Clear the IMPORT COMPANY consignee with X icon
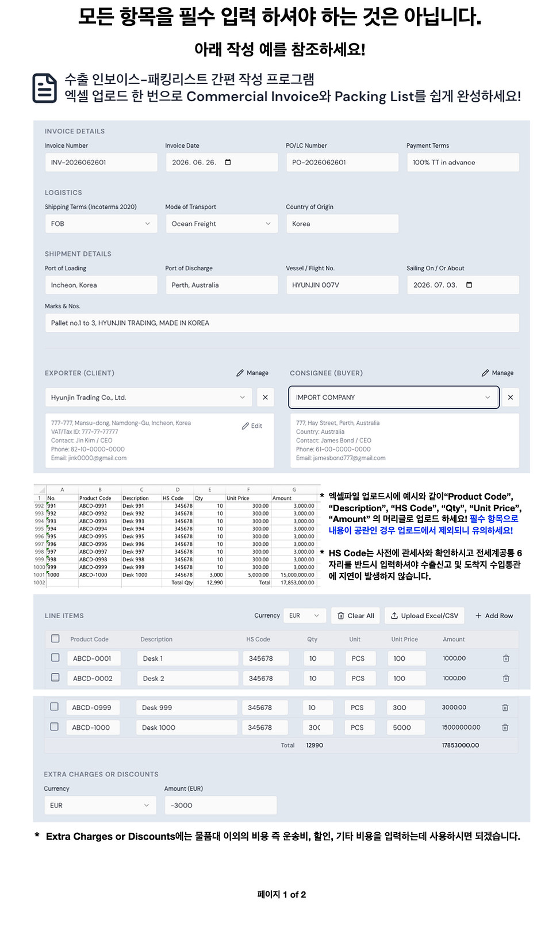Viewport: 560px width, 942px height. tap(511, 397)
